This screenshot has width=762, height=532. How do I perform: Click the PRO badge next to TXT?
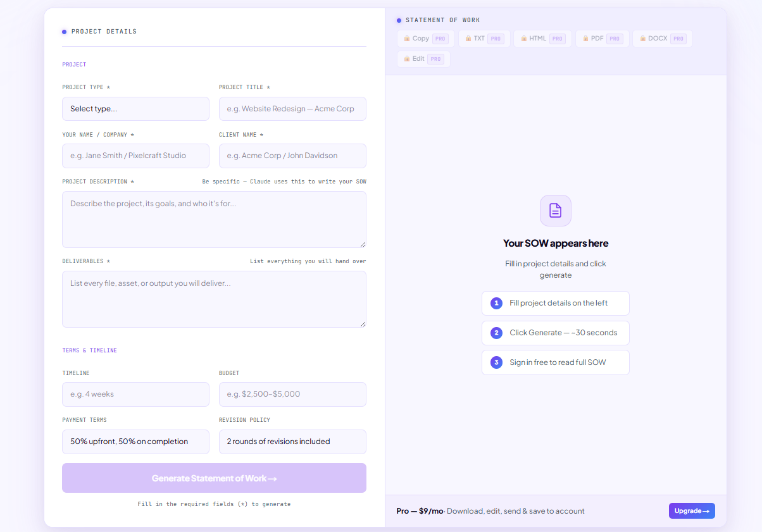(496, 39)
